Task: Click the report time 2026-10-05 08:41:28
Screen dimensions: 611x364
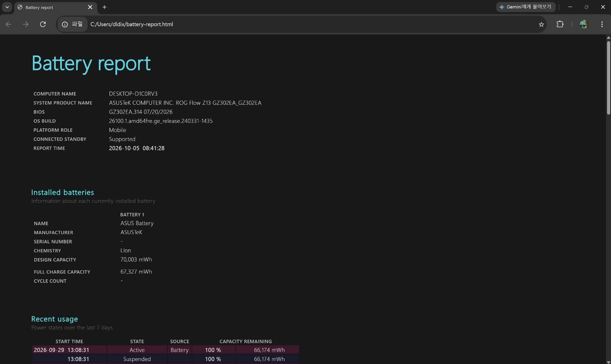Action: (x=136, y=149)
